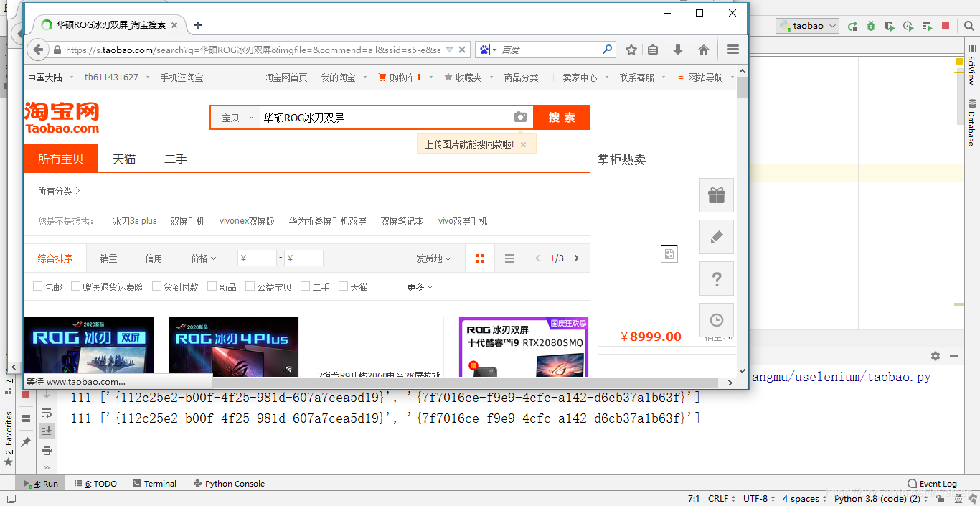
Task: Sort by 综合排序 tab
Action: 55,258
